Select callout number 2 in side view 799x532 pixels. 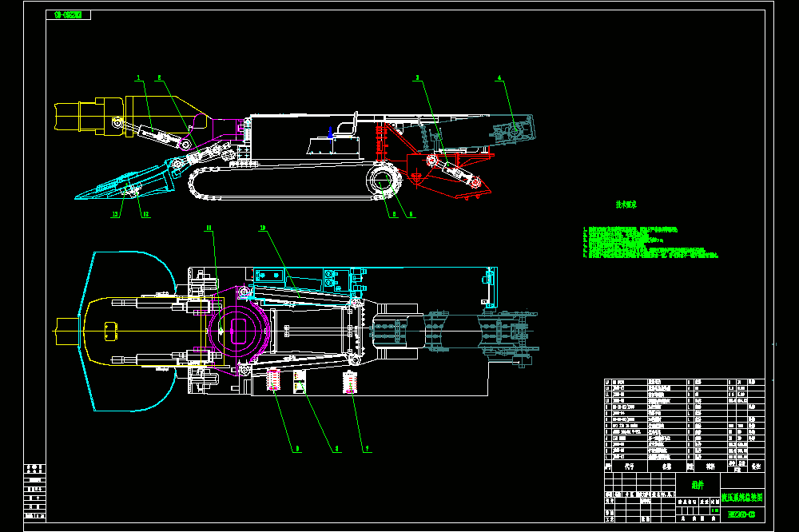160,78
